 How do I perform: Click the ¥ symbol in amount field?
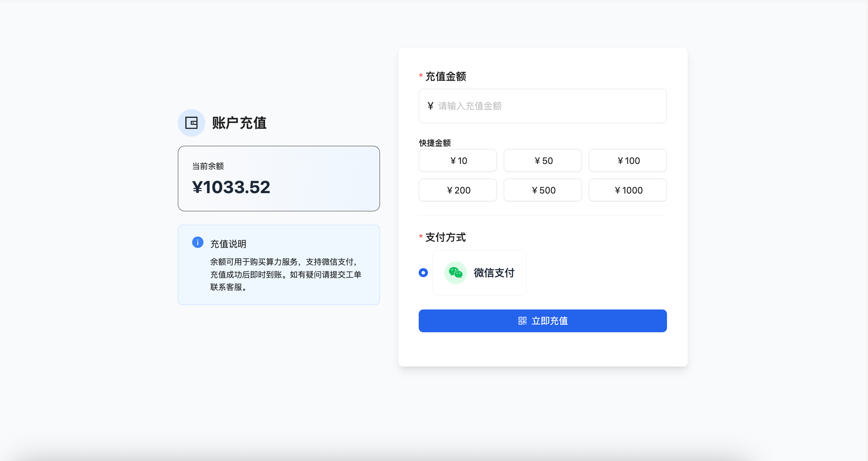coord(430,106)
